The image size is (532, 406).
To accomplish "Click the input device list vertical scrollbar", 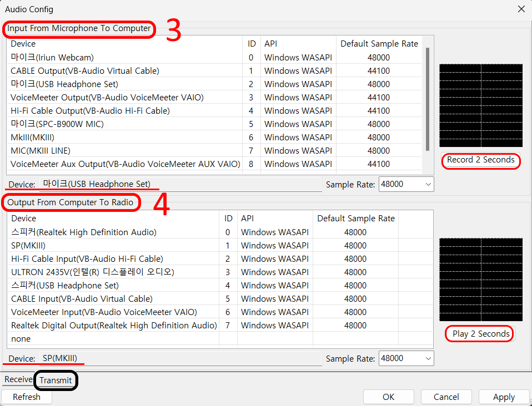I will (427, 100).
